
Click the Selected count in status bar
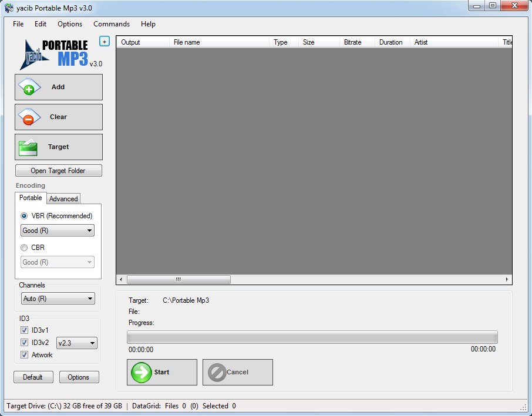pyautogui.click(x=219, y=406)
